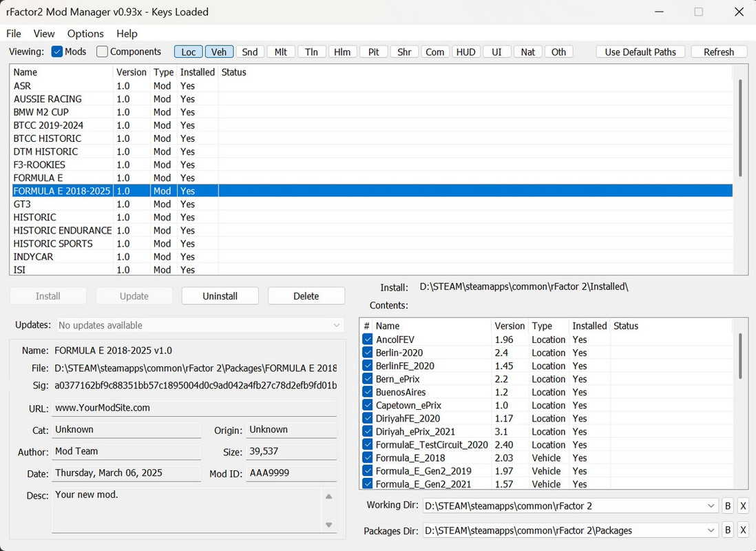
Task: Uncheck the Bern_ePrix content checkbox
Action: coord(368,379)
